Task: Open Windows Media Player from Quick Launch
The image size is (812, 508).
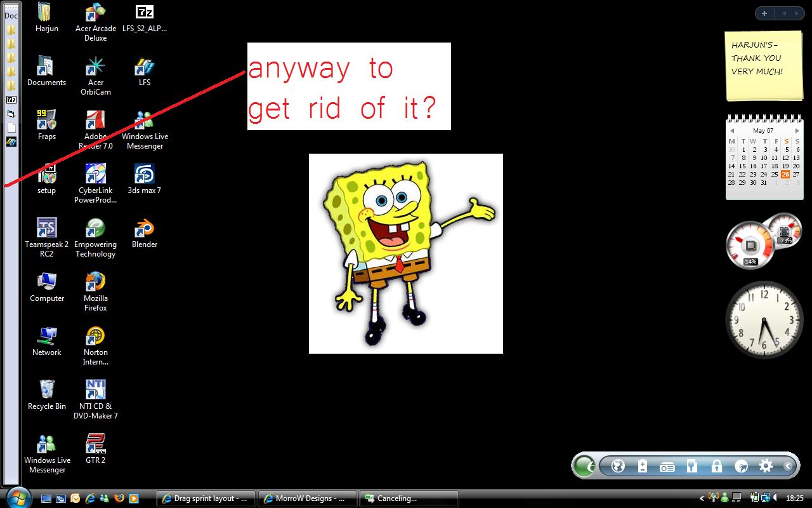Action: coord(133,498)
